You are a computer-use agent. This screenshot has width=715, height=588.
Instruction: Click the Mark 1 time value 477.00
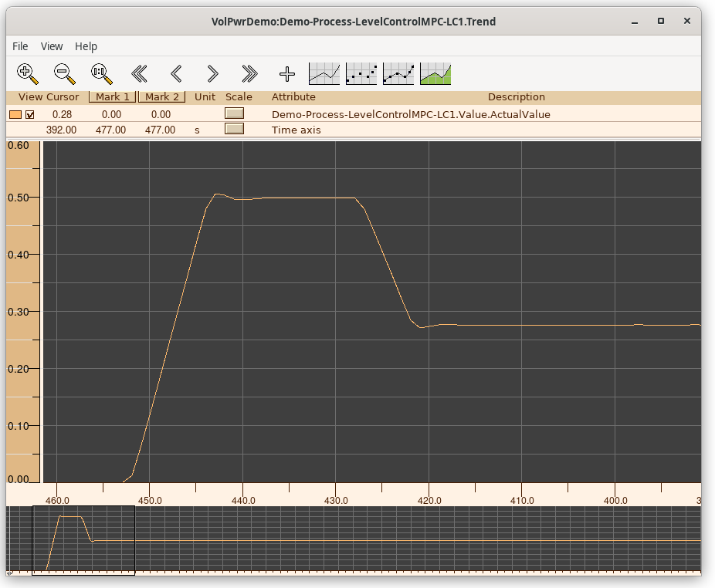[111, 130]
